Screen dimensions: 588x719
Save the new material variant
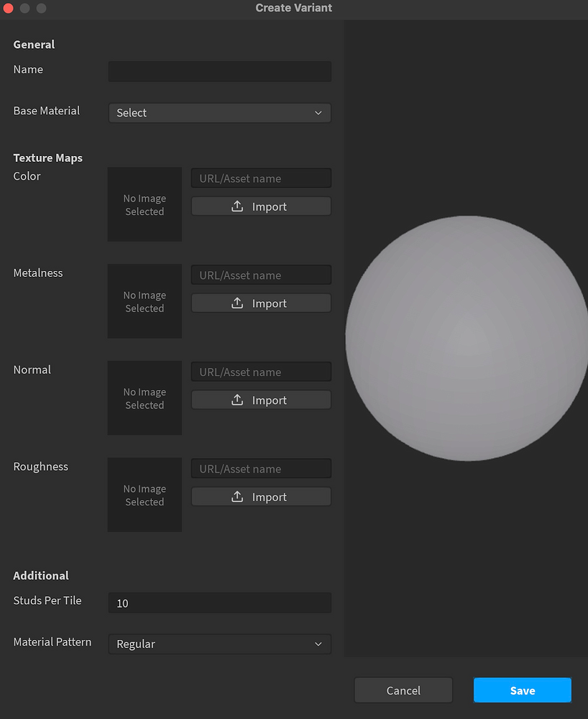522,690
